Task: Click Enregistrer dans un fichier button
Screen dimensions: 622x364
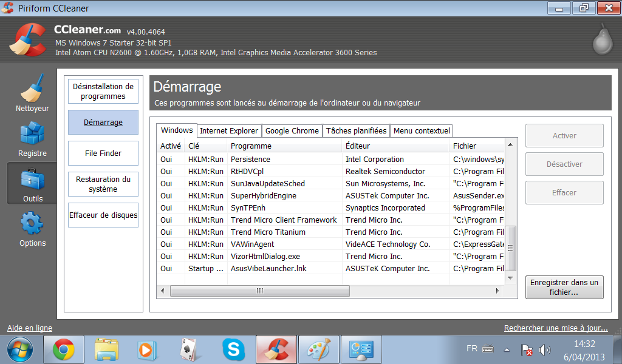Action: tap(564, 287)
